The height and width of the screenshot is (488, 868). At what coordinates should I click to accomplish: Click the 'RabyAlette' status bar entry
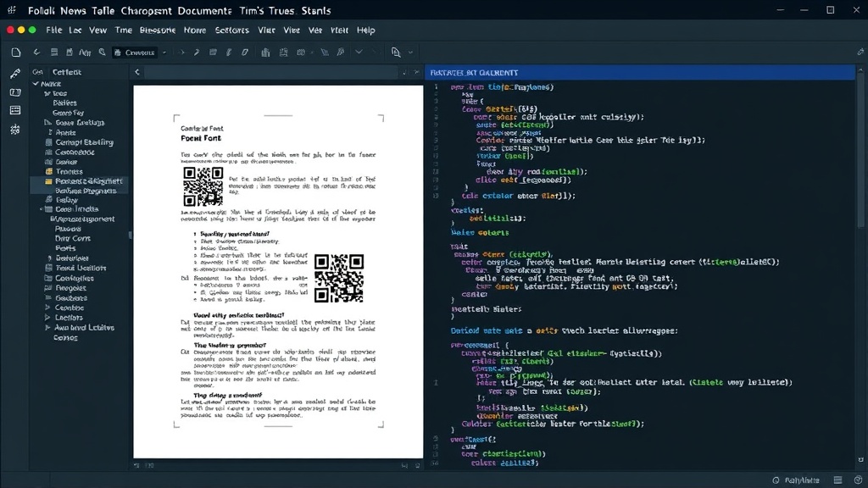point(802,480)
